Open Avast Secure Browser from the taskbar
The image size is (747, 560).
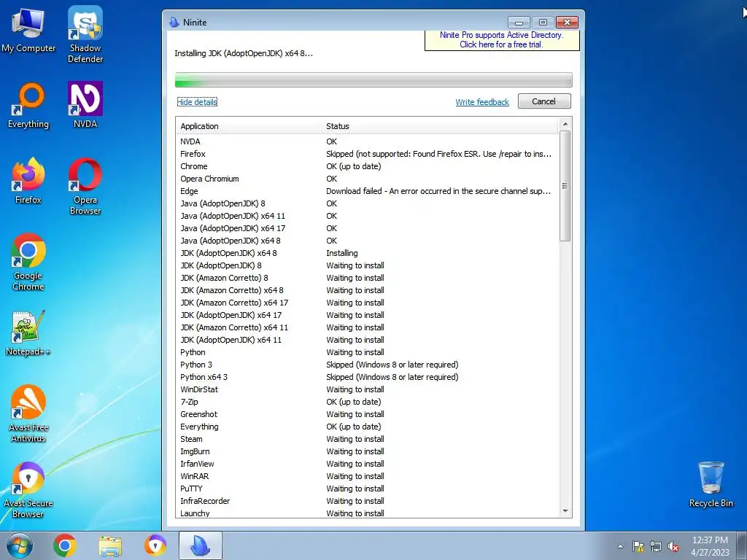pos(155,545)
